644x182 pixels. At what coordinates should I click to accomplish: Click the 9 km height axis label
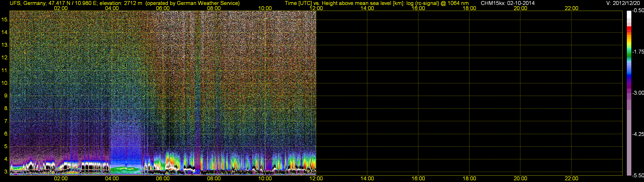click(6, 96)
